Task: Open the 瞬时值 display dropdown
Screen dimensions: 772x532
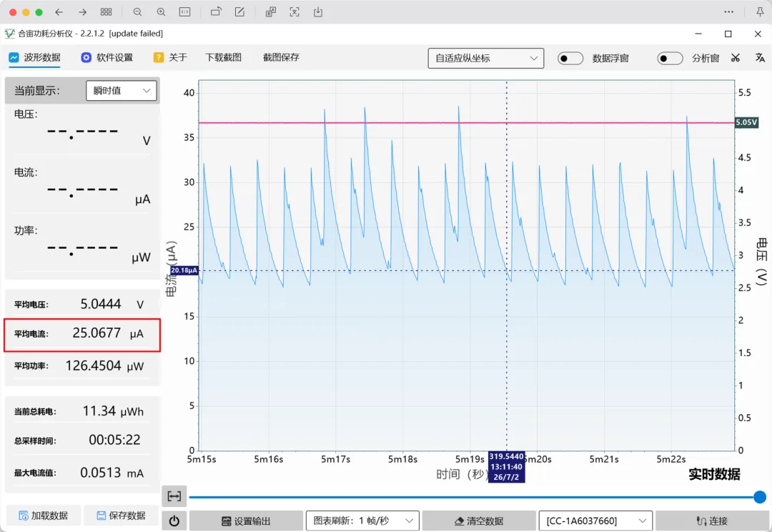Action: coord(121,91)
